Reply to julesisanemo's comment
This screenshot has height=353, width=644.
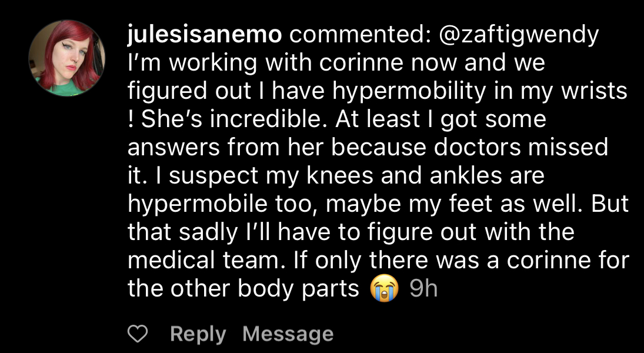pyautogui.click(x=198, y=334)
